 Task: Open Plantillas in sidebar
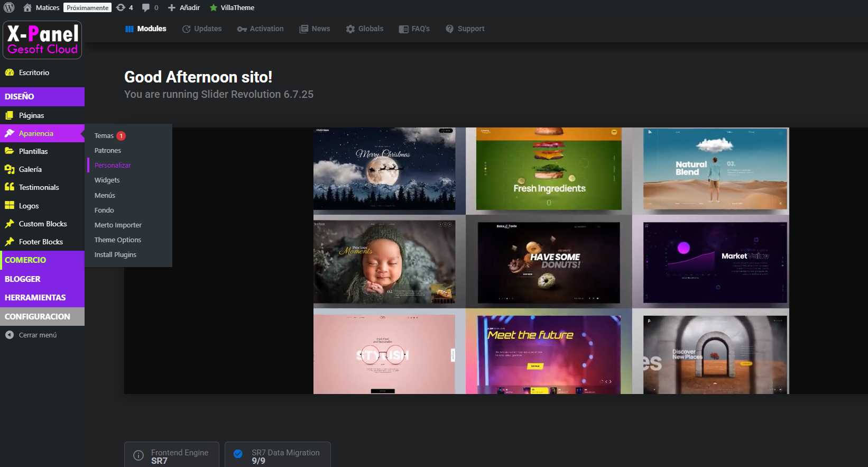(x=42, y=151)
